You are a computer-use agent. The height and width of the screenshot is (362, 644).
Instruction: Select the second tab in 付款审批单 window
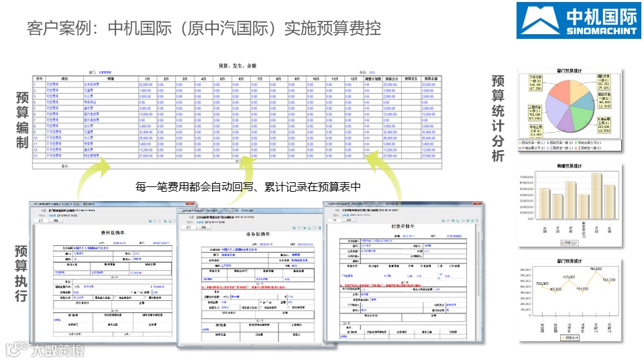pyautogui.click(x=349, y=220)
